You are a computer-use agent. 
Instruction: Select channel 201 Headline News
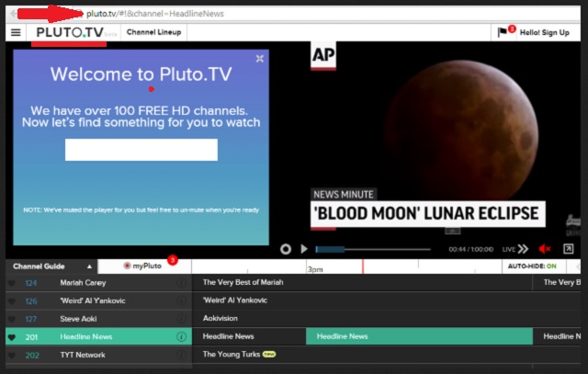(98, 337)
